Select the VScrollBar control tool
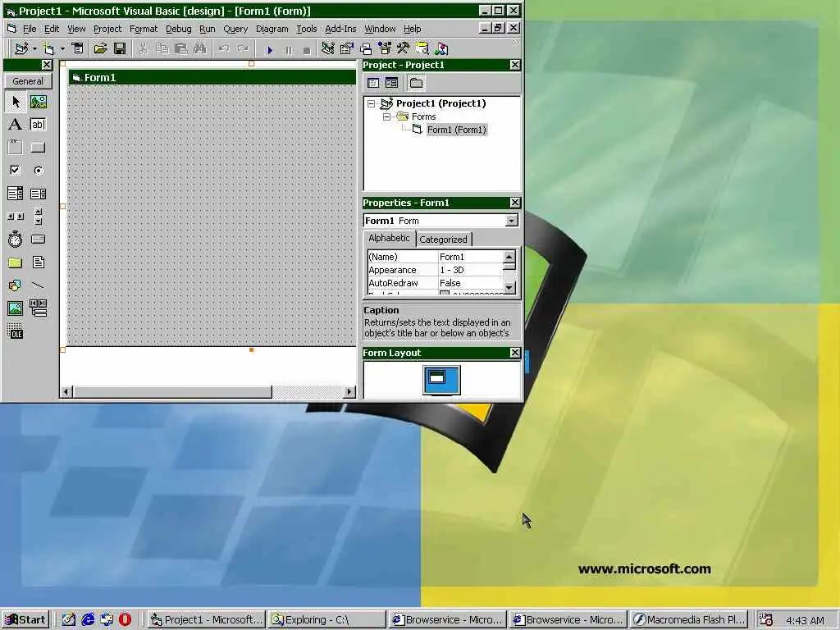Screen dimensions: 840x630 [38, 217]
